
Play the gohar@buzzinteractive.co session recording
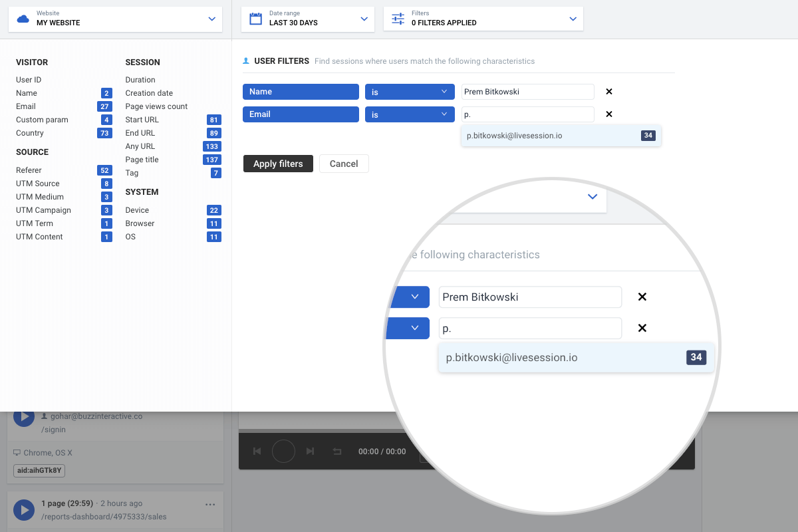24,418
